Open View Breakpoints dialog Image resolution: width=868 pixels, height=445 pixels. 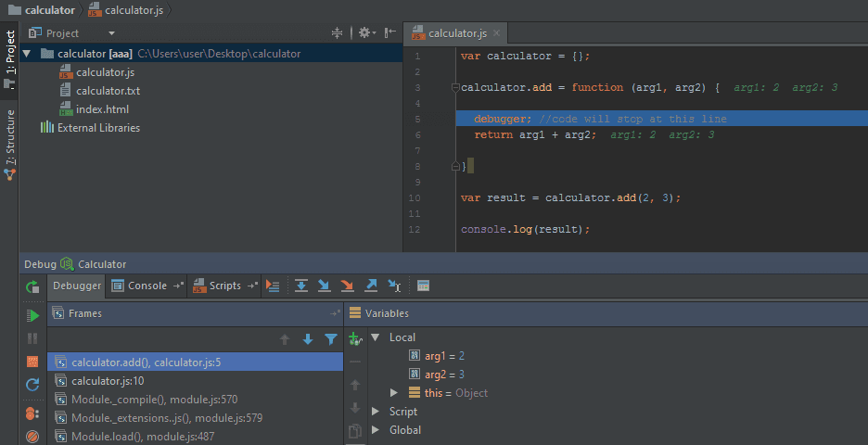point(32,413)
